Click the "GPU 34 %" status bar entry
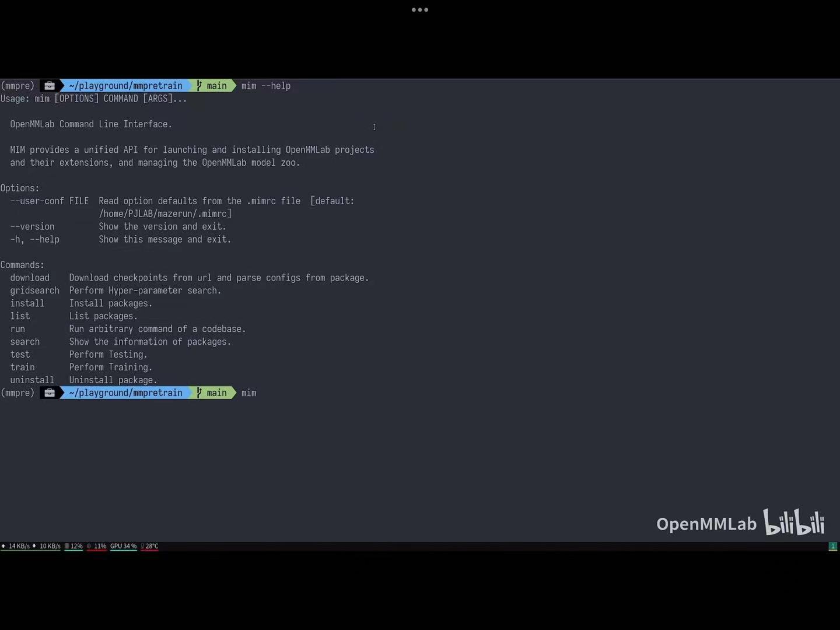The image size is (840, 630). pyautogui.click(x=123, y=547)
